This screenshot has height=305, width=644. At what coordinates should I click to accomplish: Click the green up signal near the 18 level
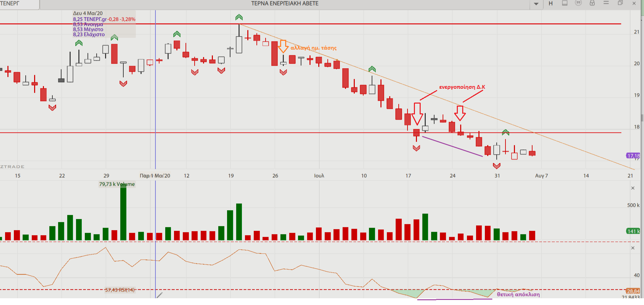pyautogui.click(x=505, y=132)
